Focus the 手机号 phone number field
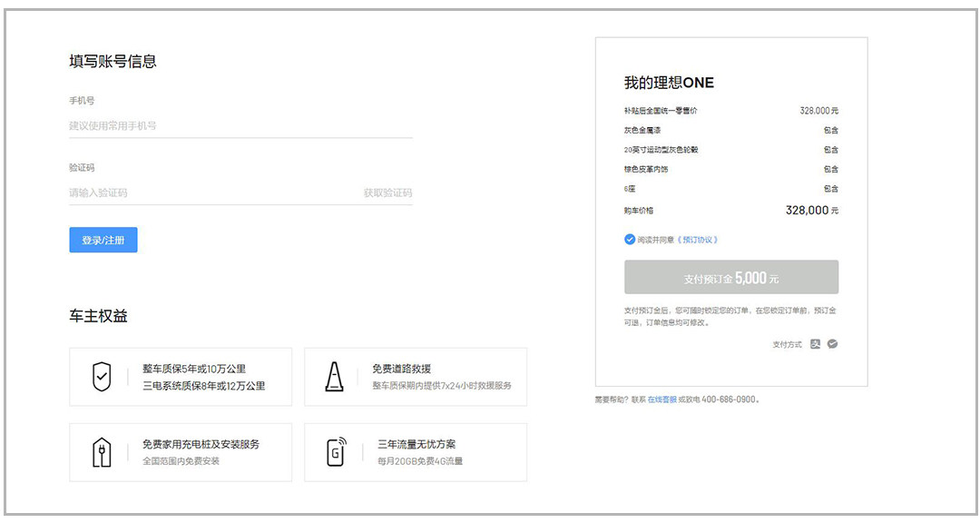This screenshot has height=523, width=980. [x=240, y=125]
